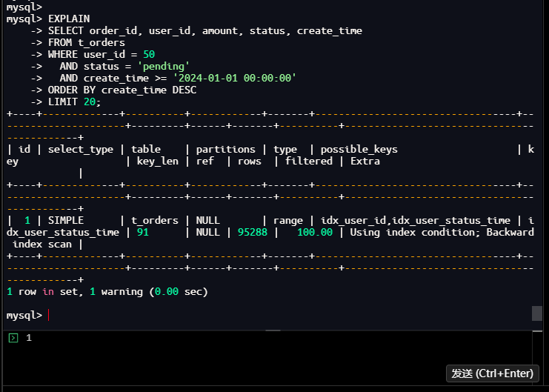Click the command input field containing 1
Image resolution: width=549 pixels, height=392 pixels.
(267, 357)
